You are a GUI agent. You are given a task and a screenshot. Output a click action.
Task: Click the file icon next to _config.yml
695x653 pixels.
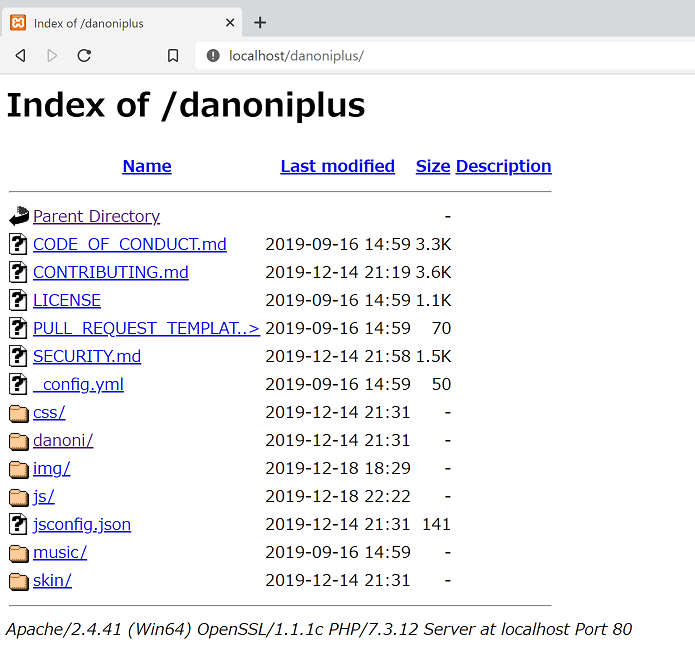18,384
